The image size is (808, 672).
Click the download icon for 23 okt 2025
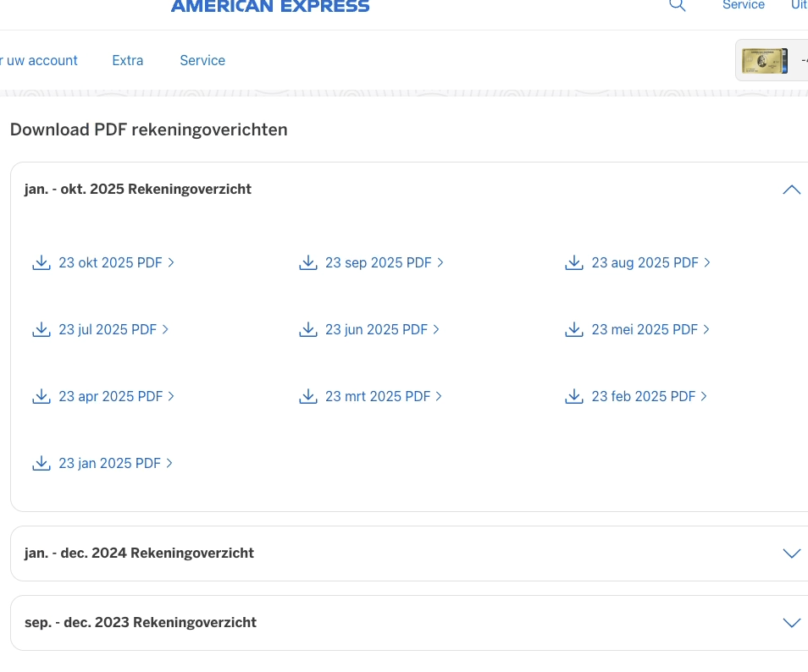click(x=42, y=262)
